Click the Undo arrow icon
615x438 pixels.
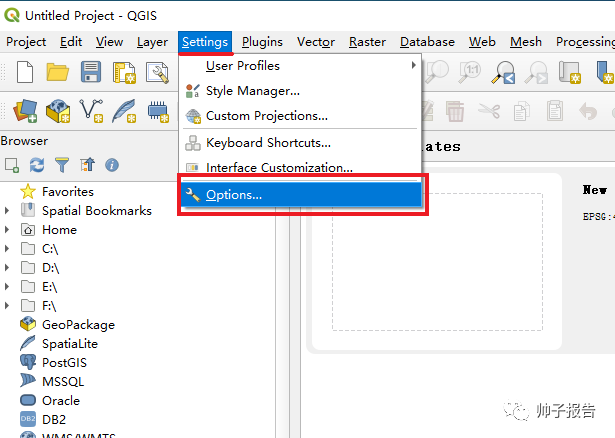(x=588, y=111)
